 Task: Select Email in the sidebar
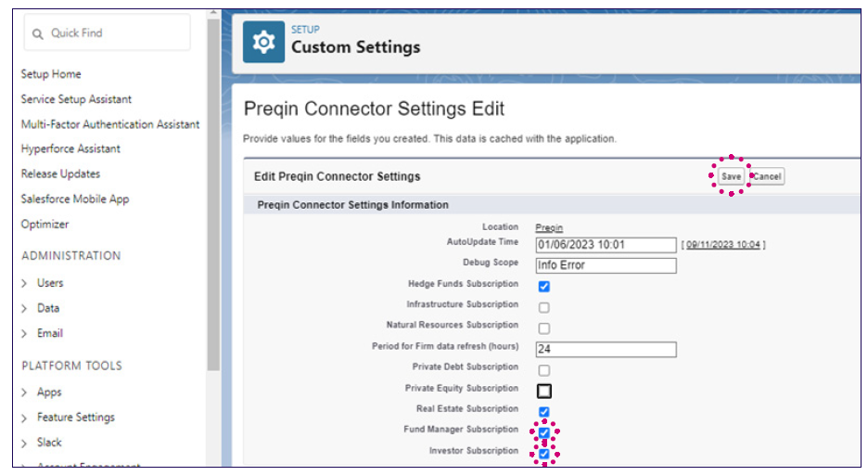(50, 333)
